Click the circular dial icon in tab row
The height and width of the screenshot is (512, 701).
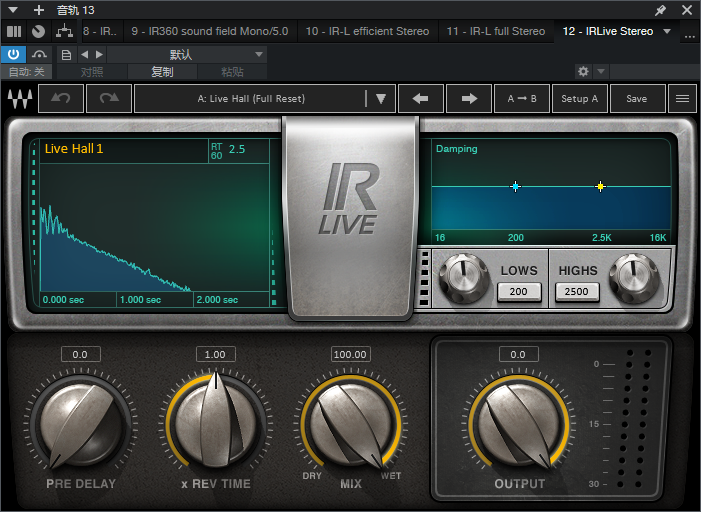pos(38,31)
